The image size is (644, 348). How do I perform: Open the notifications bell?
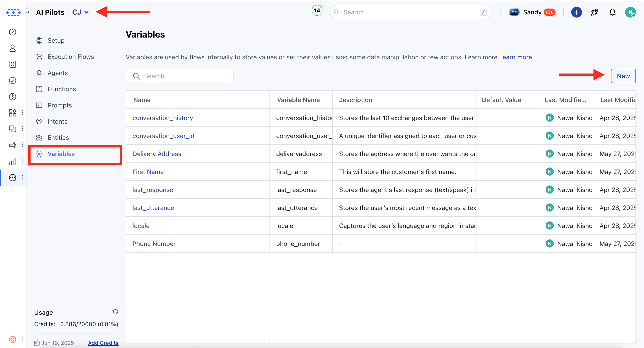(613, 12)
